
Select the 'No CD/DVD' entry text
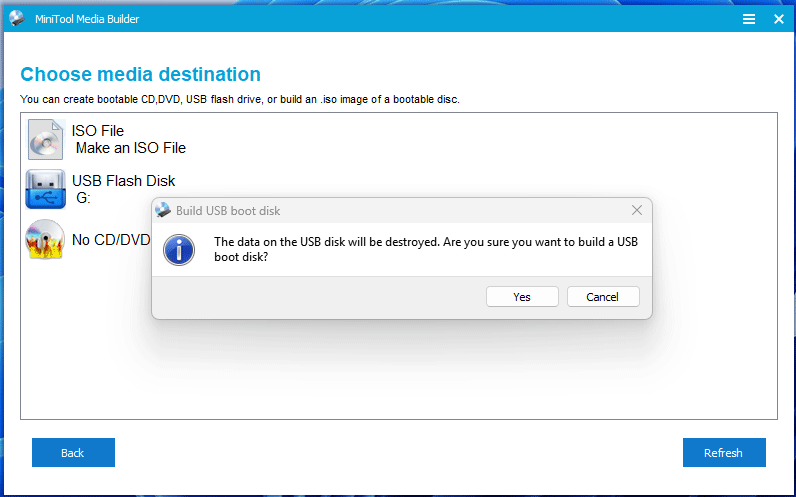[111, 240]
